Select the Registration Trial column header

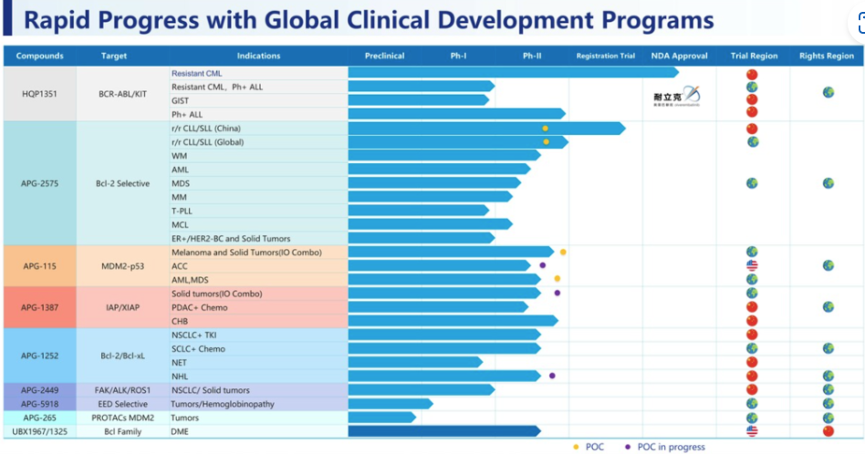pos(605,56)
